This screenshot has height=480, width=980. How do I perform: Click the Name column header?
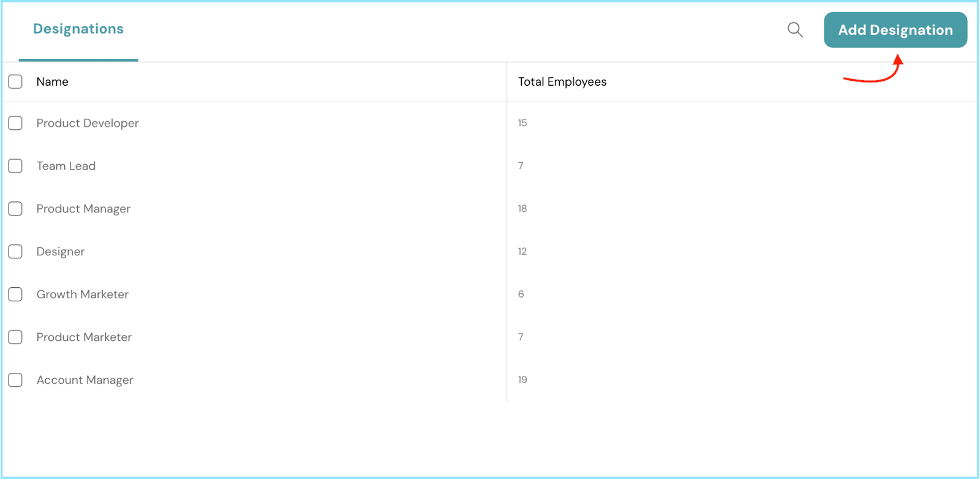point(53,82)
